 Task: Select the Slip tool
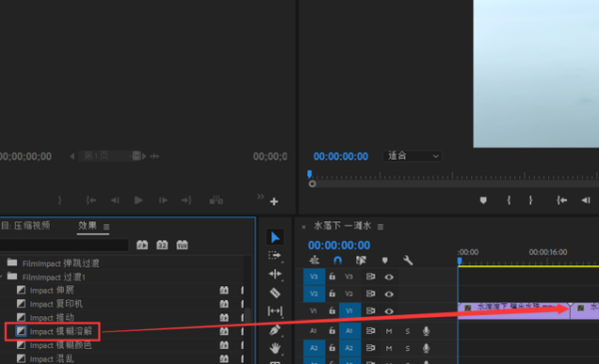click(x=275, y=311)
